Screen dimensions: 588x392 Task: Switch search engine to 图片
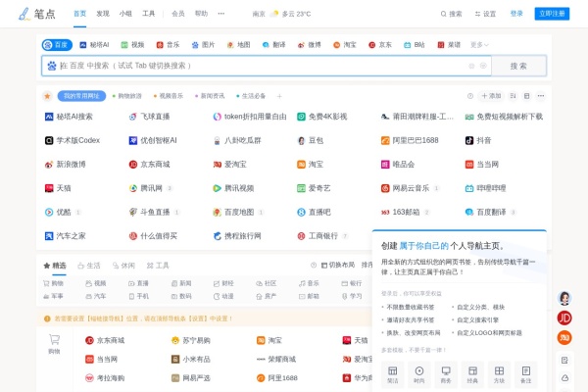(203, 45)
